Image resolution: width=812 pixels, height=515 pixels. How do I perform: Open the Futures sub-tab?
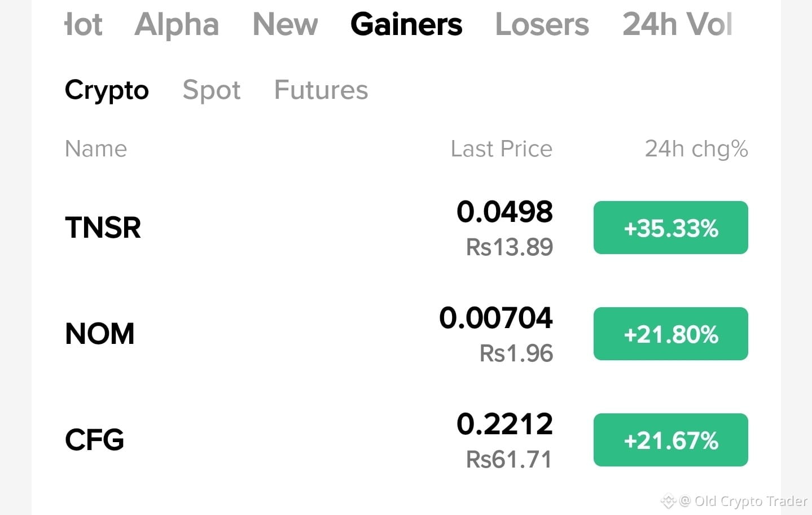tap(321, 90)
